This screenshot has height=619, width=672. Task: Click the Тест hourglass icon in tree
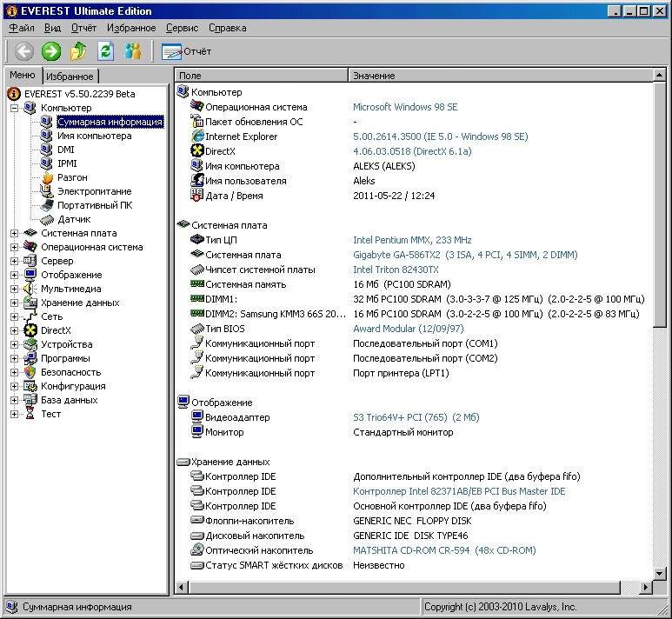pyautogui.click(x=30, y=414)
